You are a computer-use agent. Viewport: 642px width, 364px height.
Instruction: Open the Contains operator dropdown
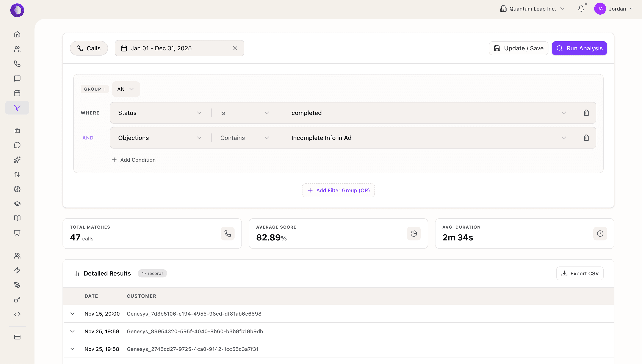(x=244, y=138)
